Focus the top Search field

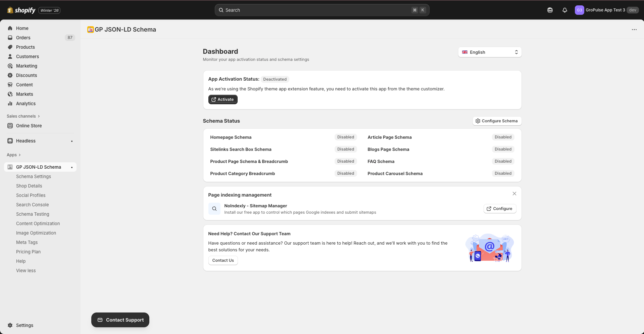pos(321,10)
